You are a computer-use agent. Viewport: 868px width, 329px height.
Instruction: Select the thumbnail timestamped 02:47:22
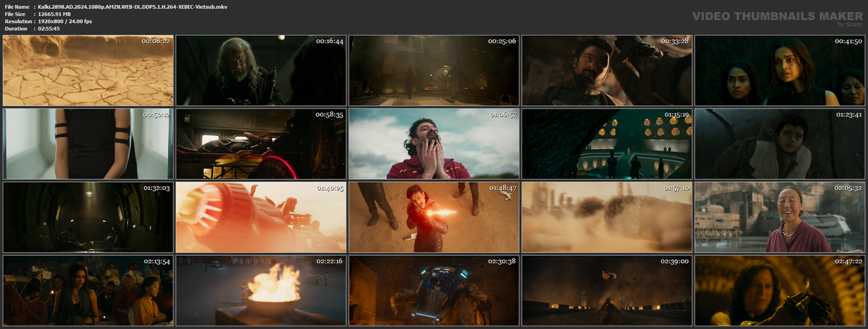pos(779,290)
